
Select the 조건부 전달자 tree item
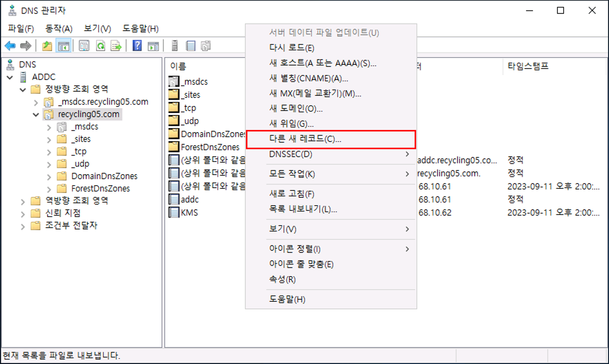point(71,225)
